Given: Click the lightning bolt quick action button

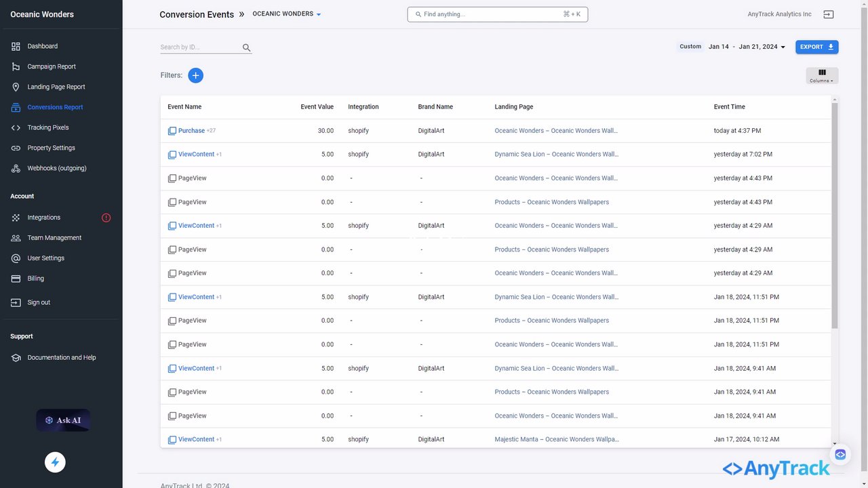Looking at the screenshot, I should (x=56, y=463).
